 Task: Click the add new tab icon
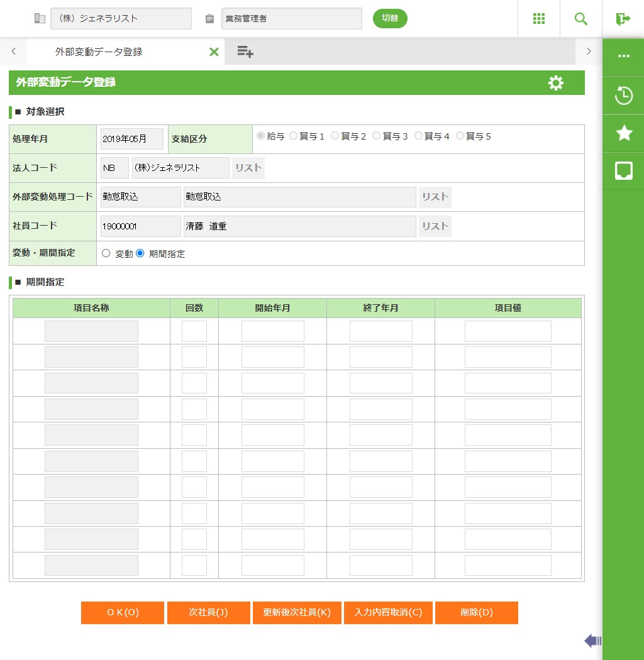point(245,52)
